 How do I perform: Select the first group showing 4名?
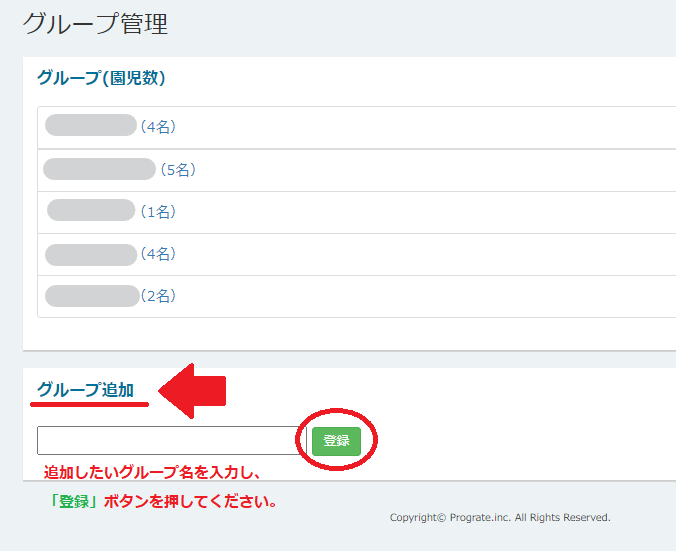tap(158, 126)
